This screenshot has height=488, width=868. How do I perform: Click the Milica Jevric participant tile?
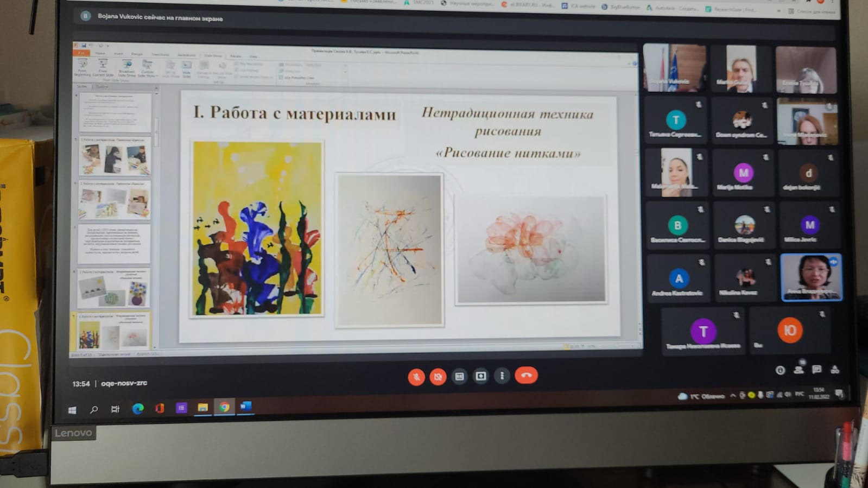pos(809,225)
